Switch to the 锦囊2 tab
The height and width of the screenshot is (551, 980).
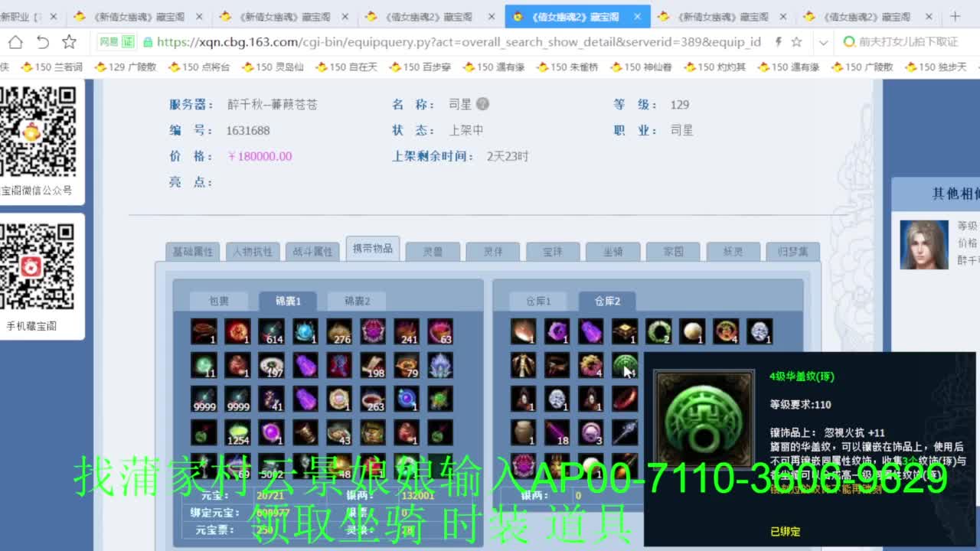pyautogui.click(x=357, y=302)
